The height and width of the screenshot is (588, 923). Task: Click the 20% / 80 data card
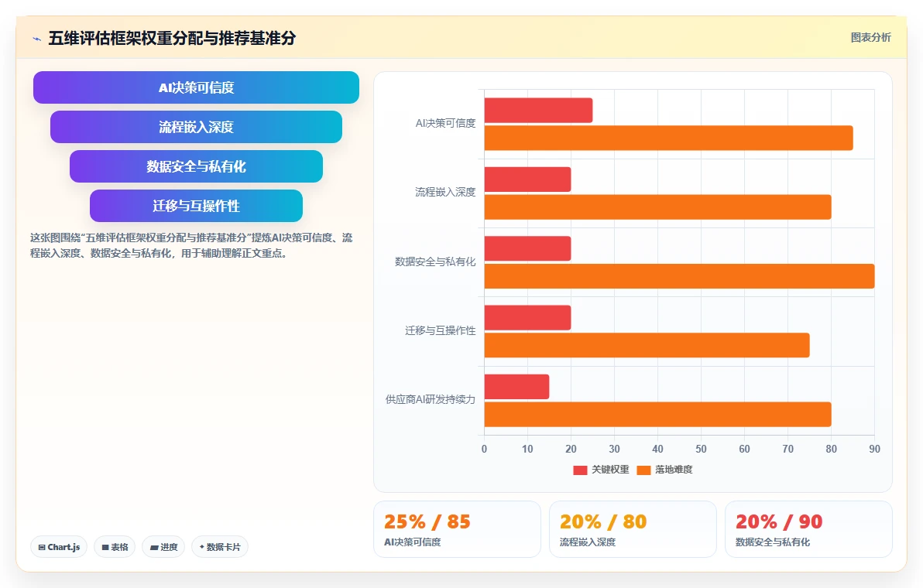[x=633, y=529]
